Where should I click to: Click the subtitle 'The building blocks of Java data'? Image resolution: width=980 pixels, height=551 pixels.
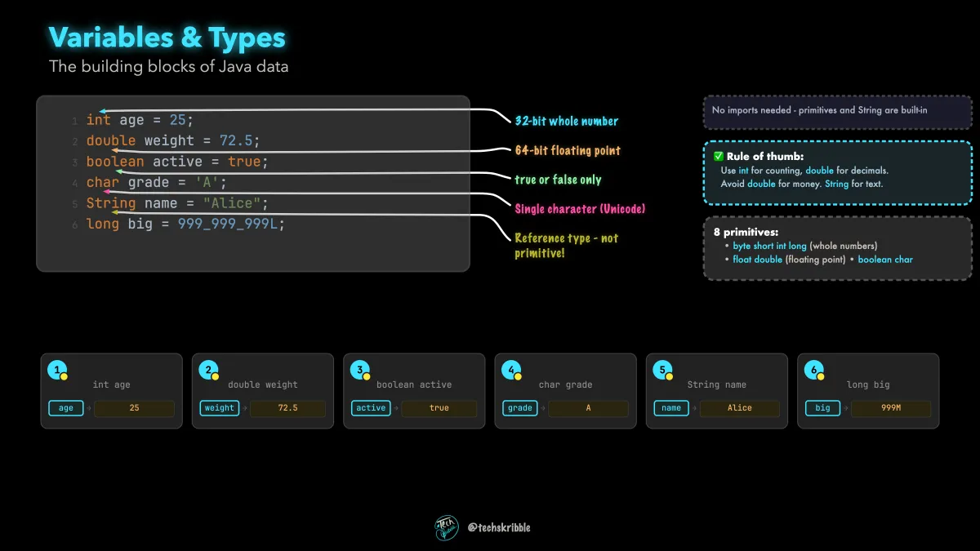click(x=169, y=66)
